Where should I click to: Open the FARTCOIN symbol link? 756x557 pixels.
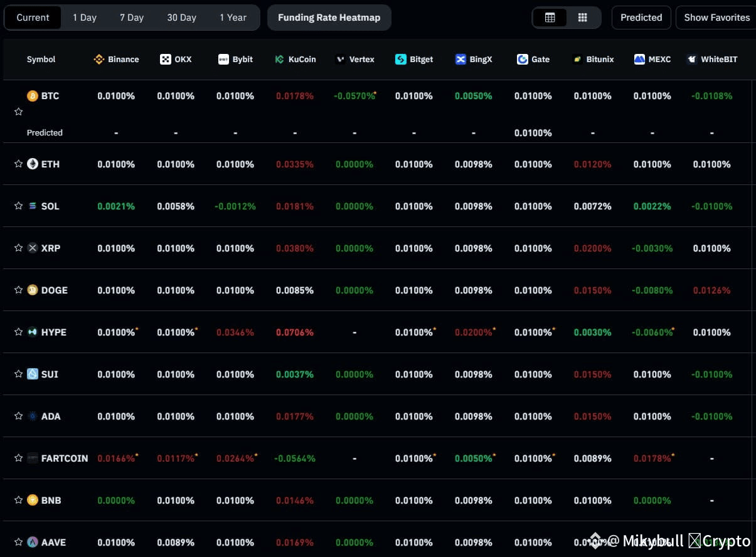[65, 459]
